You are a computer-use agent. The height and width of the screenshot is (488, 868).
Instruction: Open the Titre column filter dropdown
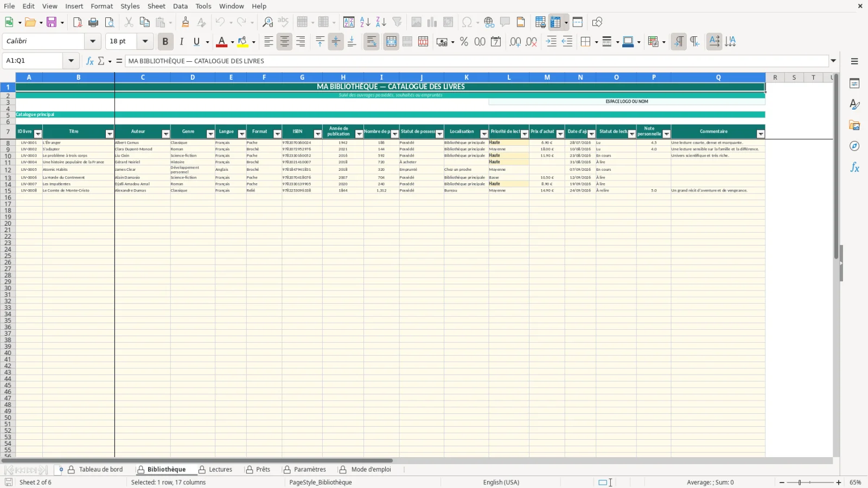[110, 134]
